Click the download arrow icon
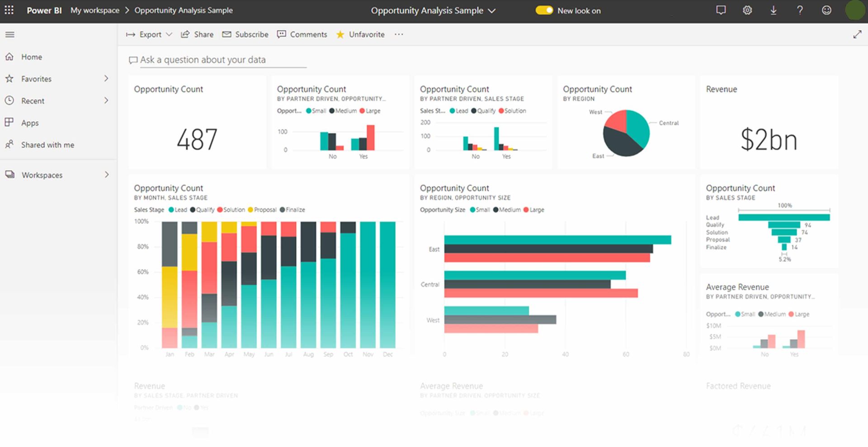This screenshot has width=868, height=447. pyautogui.click(x=774, y=10)
